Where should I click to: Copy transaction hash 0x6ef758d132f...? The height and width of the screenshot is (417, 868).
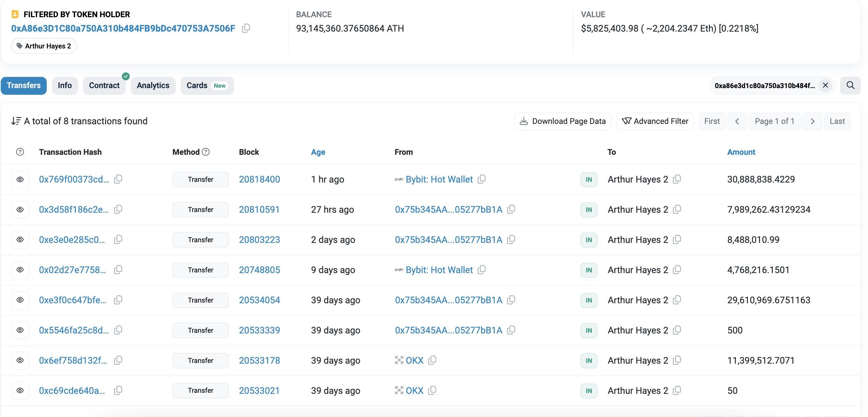(118, 360)
